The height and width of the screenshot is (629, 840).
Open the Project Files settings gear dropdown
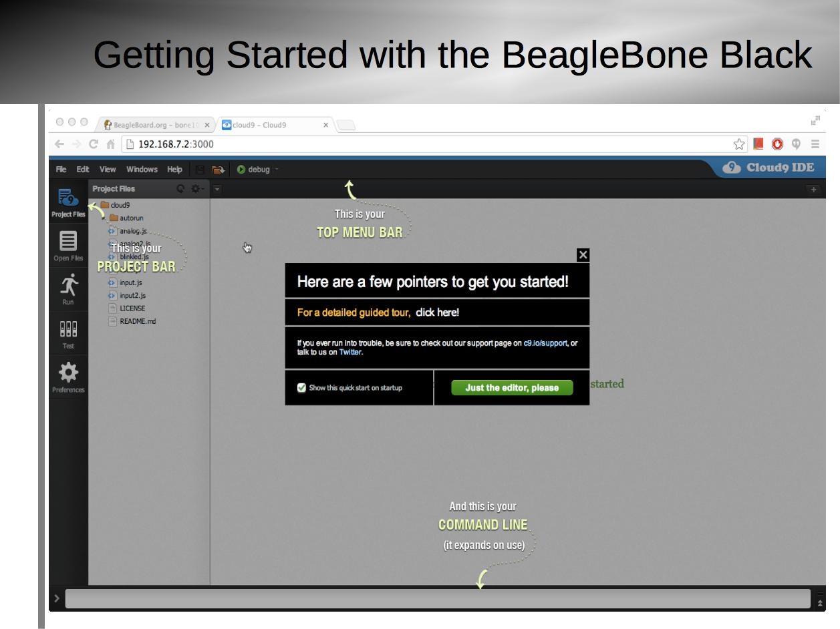197,189
